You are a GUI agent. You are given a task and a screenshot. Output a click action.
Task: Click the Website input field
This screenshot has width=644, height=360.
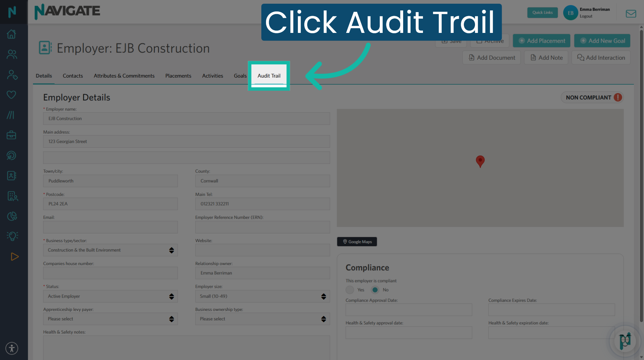pyautogui.click(x=263, y=250)
